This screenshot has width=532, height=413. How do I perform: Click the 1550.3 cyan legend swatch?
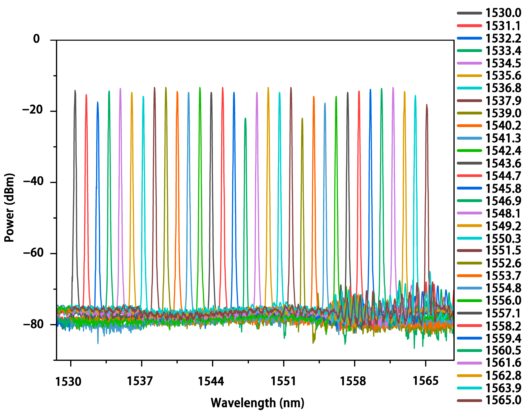point(469,238)
